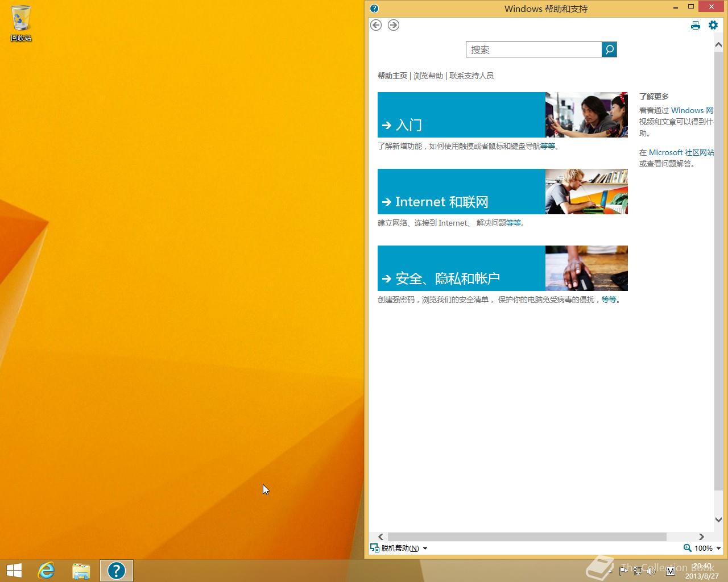The image size is (728, 582).
Task: Click horizontal scrollbar left arrow
Action: coord(381,537)
